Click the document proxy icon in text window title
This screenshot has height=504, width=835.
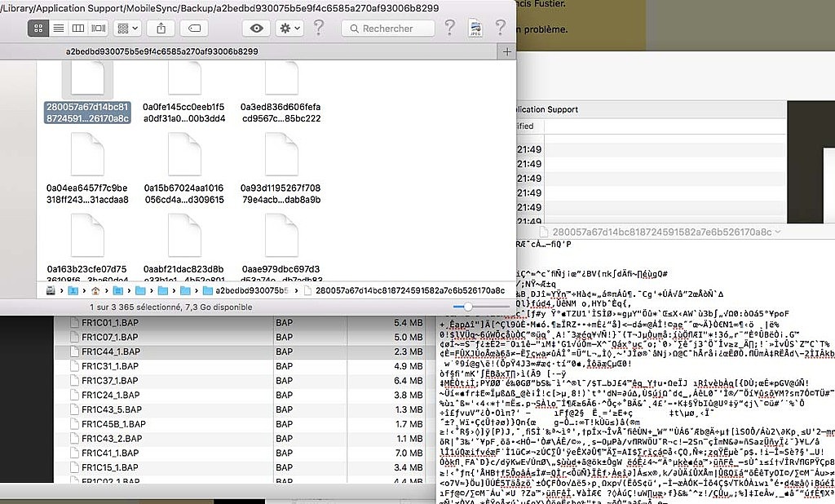(x=544, y=232)
